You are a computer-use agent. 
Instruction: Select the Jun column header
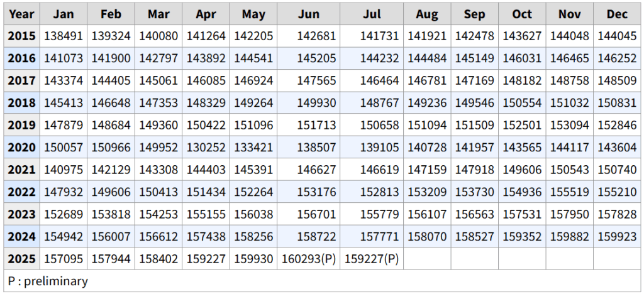click(308, 14)
